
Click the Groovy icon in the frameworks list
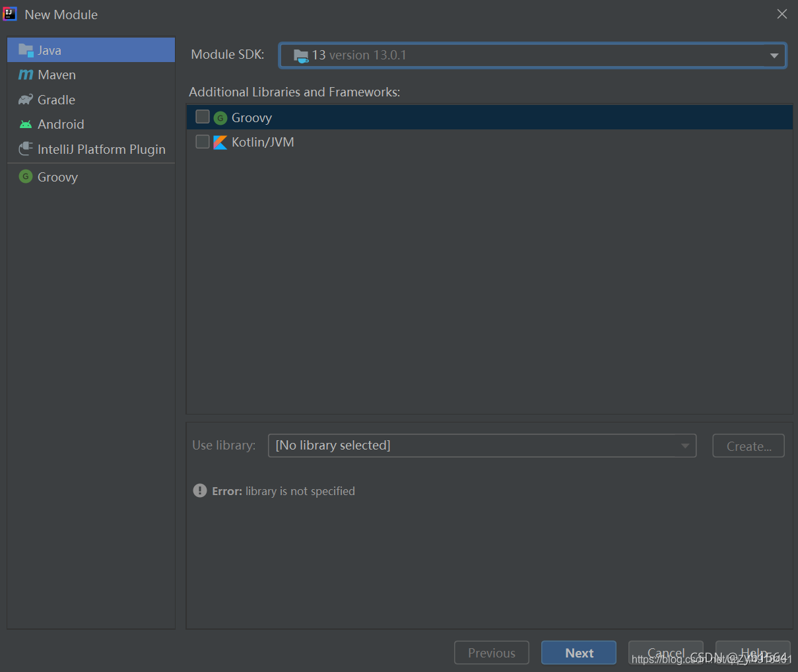pos(220,118)
